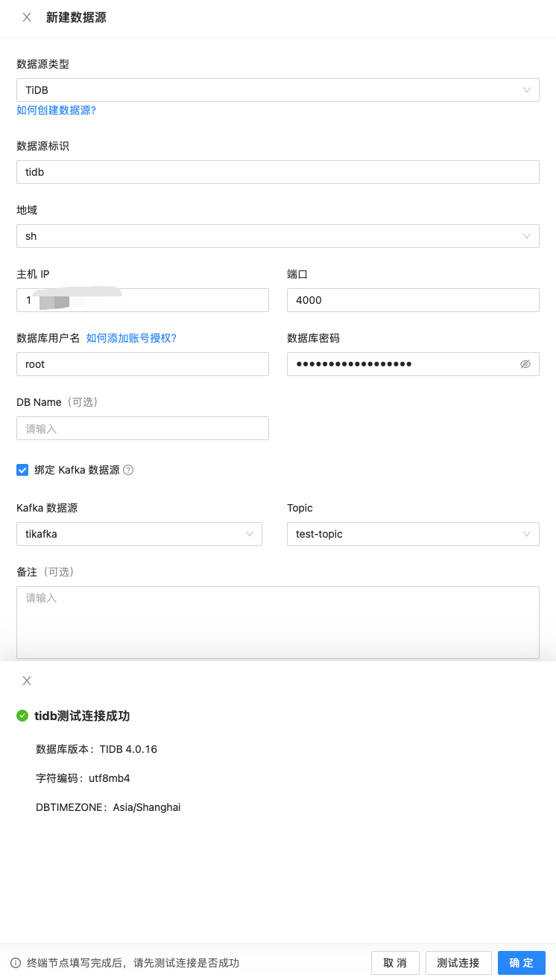Image resolution: width=556 pixels, height=980 pixels.
Task: Toggle password visibility eye icon
Action: (525, 364)
